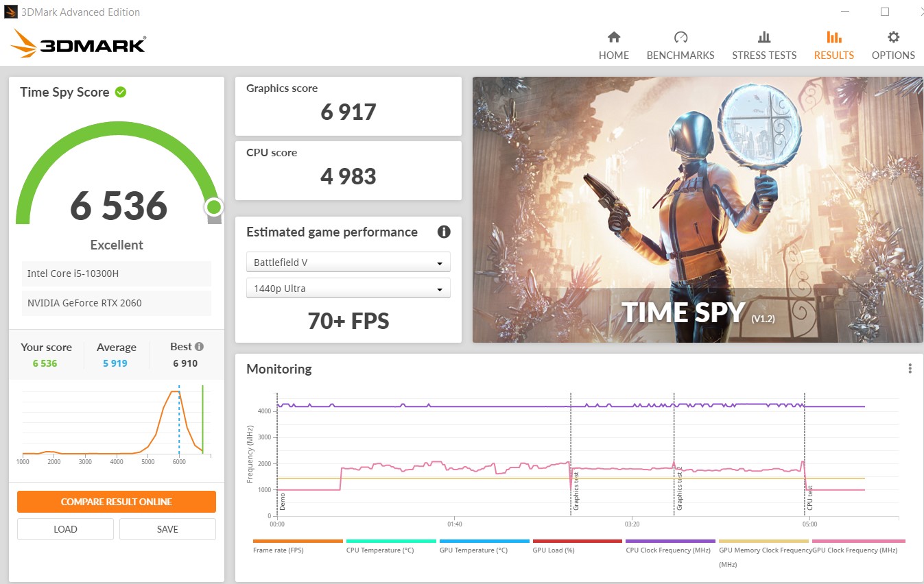This screenshot has width=924, height=584.
Task: Click the Load button
Action: [x=65, y=529]
